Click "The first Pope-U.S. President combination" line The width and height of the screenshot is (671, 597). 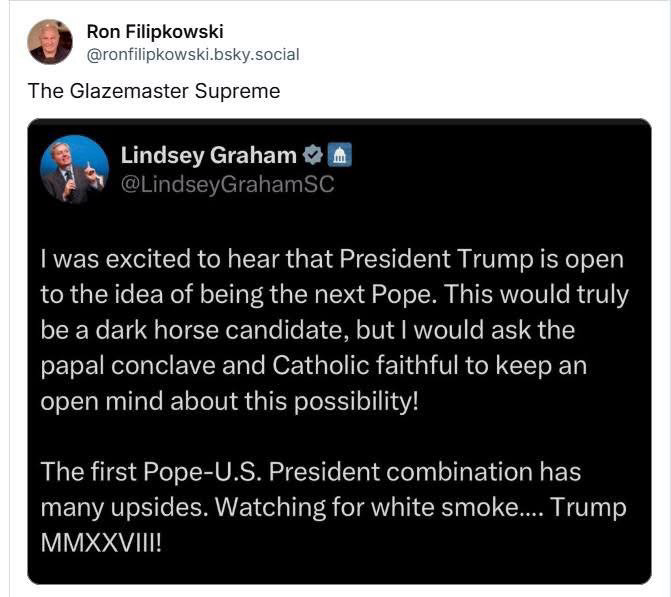tap(311, 472)
